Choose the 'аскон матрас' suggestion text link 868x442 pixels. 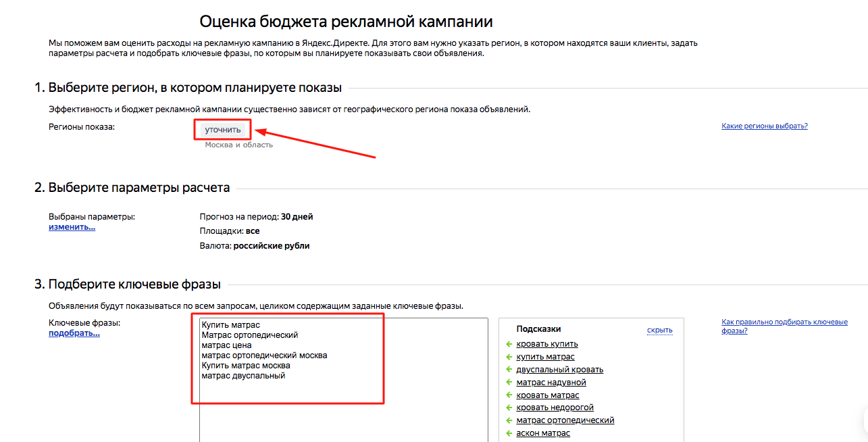tap(543, 433)
